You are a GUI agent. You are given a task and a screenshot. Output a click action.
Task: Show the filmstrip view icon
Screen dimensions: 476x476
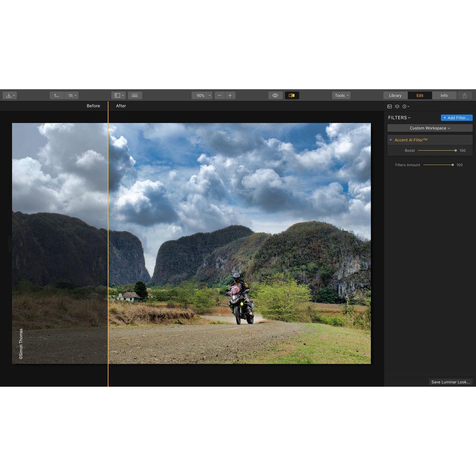[135, 95]
